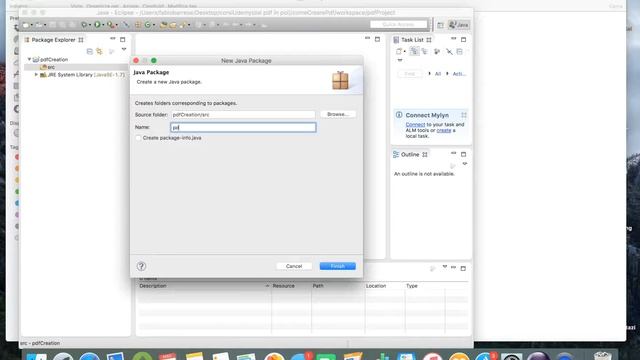The image size is (640, 360).
Task: Click the Search toolbar icon
Action: point(183,24)
